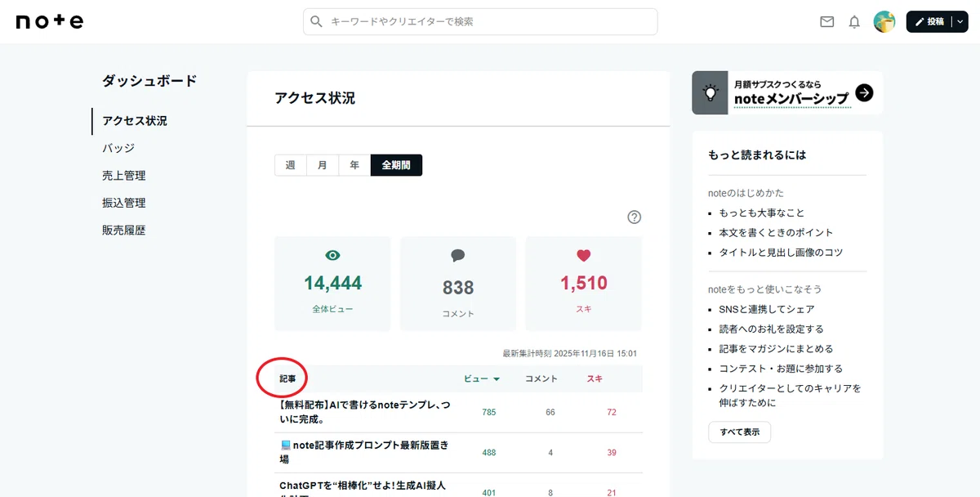Viewport: 980px width, 497px height.
Task: Focus the keyword search field
Action: tap(480, 22)
